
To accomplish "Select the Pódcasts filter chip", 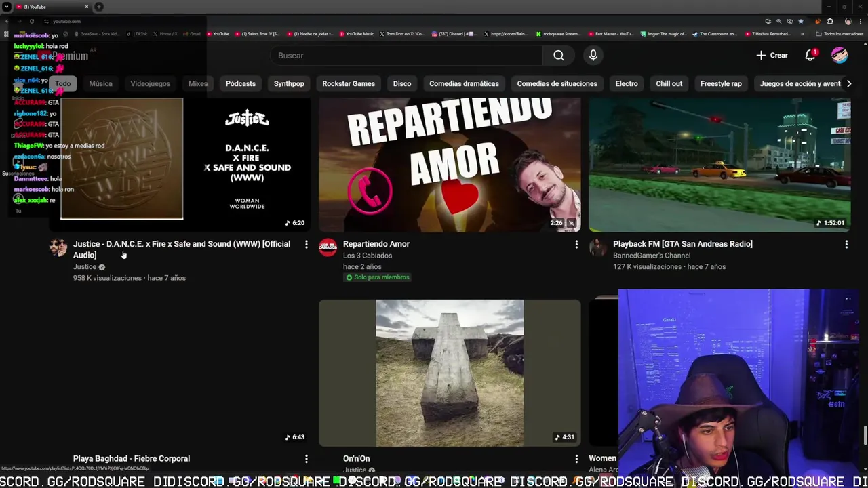I will [x=241, y=83].
